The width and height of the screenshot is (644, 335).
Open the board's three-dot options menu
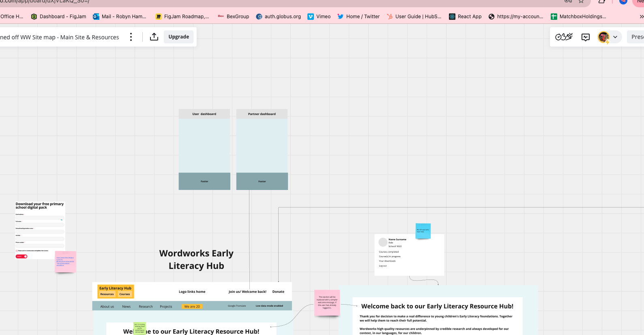coord(131,37)
